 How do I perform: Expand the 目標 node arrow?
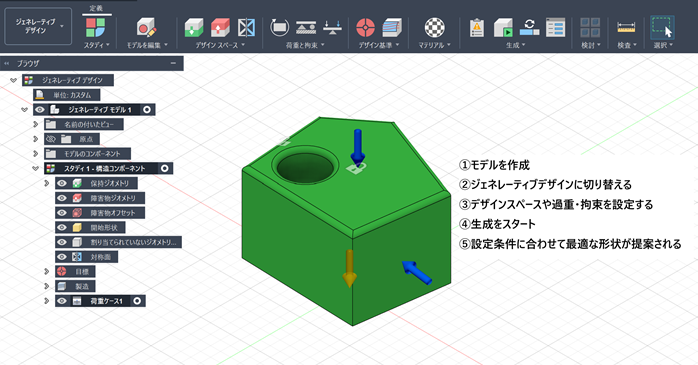point(46,271)
